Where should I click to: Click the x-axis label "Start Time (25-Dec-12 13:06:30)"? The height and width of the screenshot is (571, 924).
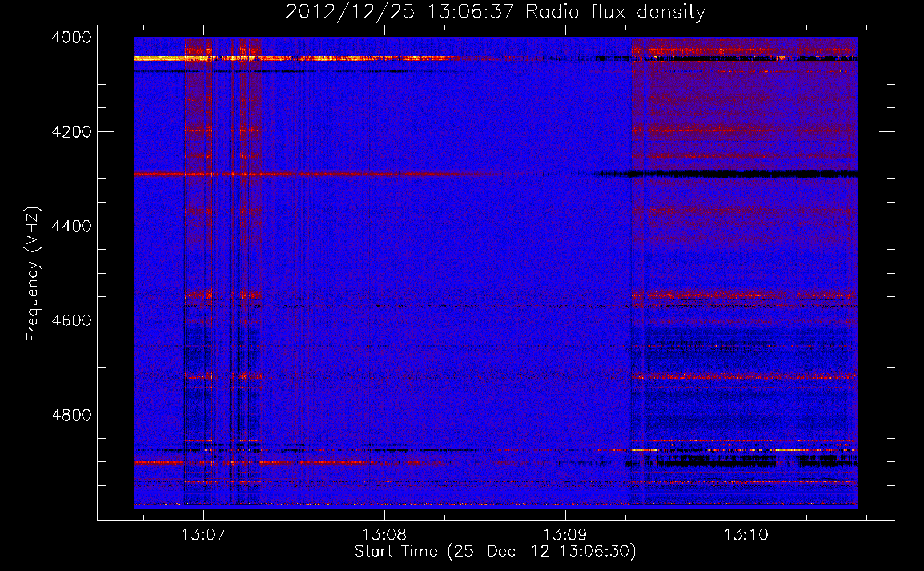click(x=495, y=552)
